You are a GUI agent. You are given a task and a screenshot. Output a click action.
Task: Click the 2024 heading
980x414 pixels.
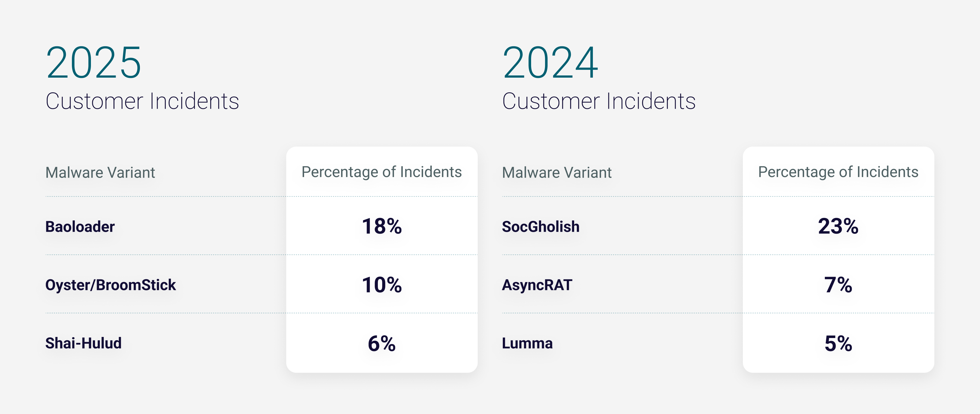tap(550, 62)
